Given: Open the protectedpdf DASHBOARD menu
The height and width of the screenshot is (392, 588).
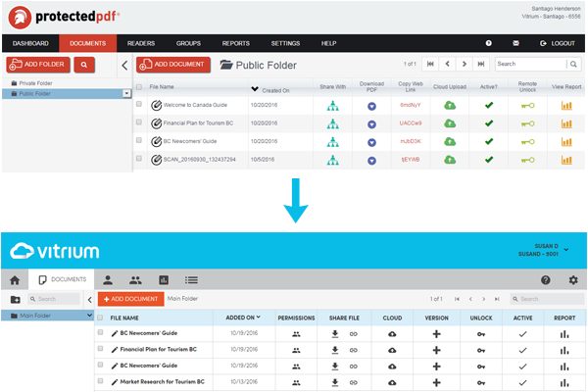Looking at the screenshot, I should tap(30, 43).
